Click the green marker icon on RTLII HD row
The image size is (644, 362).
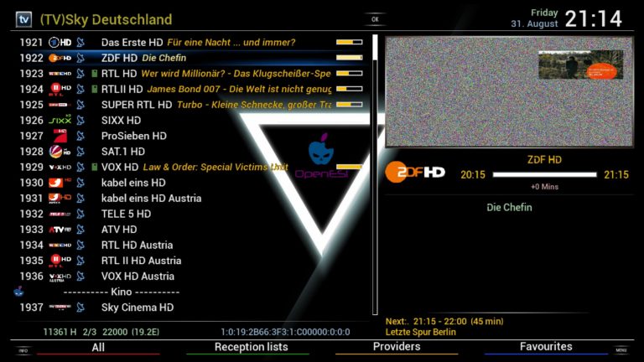95,89
